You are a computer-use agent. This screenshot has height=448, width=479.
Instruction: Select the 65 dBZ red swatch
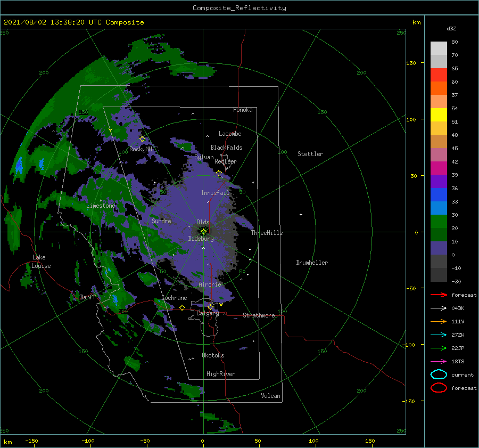(439, 75)
